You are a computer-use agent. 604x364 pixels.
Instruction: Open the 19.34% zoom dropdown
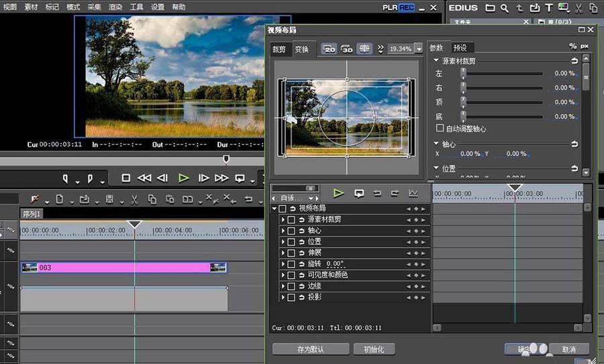point(419,49)
